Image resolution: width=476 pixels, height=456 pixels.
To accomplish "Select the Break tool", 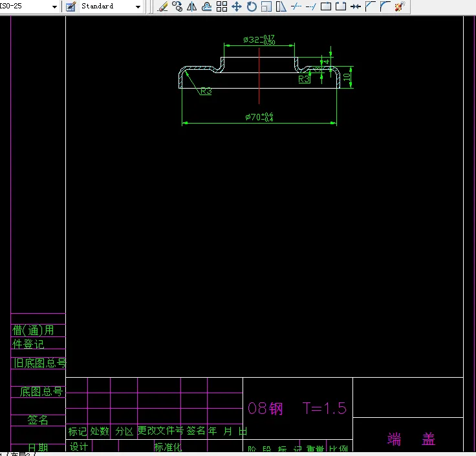I will tap(341, 6).
